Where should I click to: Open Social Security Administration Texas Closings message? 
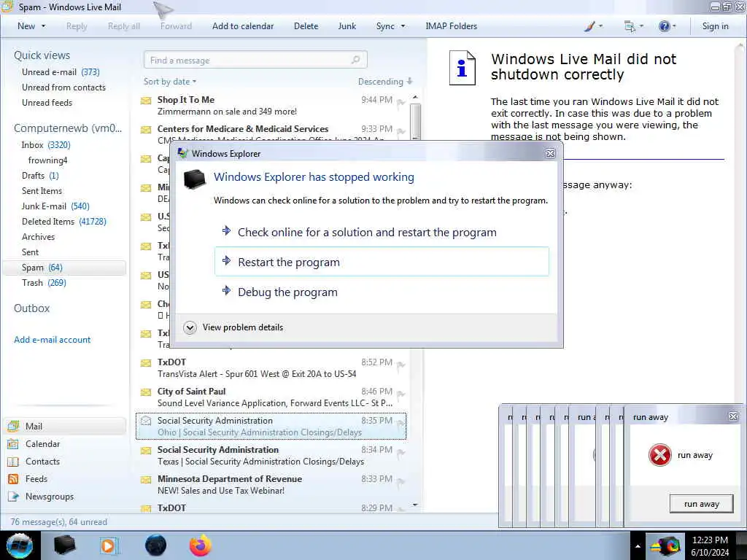pyautogui.click(x=271, y=455)
